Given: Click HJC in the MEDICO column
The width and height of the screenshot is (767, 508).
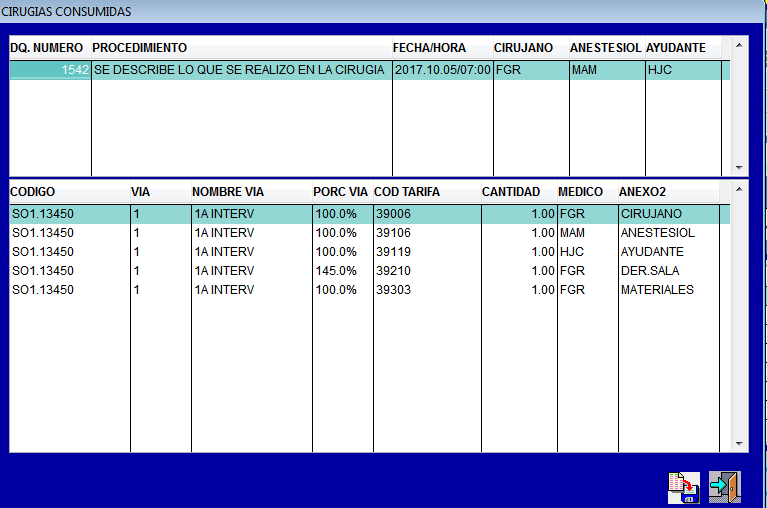Looking at the screenshot, I should coord(587,252).
